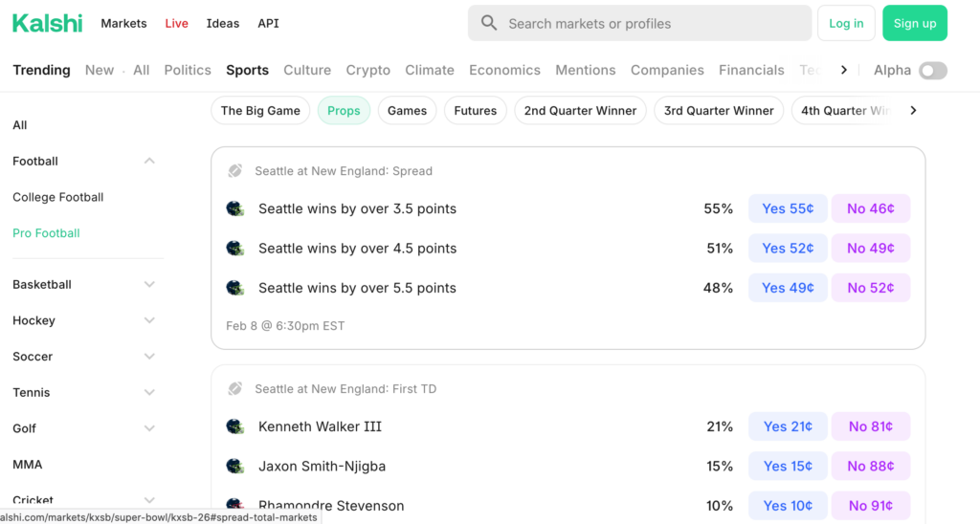Viewport: 980px width, 524px height.
Task: Click helmet icon next to Kenneth Walker III
Action: coord(235,426)
